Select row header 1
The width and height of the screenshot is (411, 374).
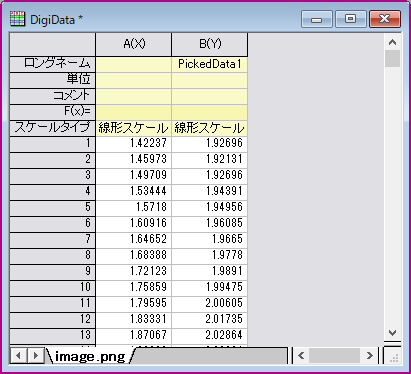(53, 144)
